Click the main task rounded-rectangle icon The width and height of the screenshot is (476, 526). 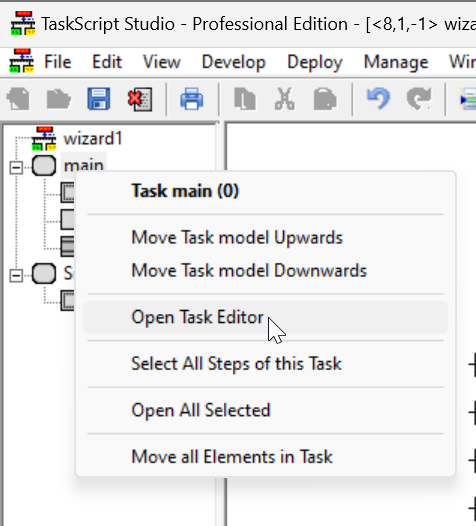[x=44, y=166]
